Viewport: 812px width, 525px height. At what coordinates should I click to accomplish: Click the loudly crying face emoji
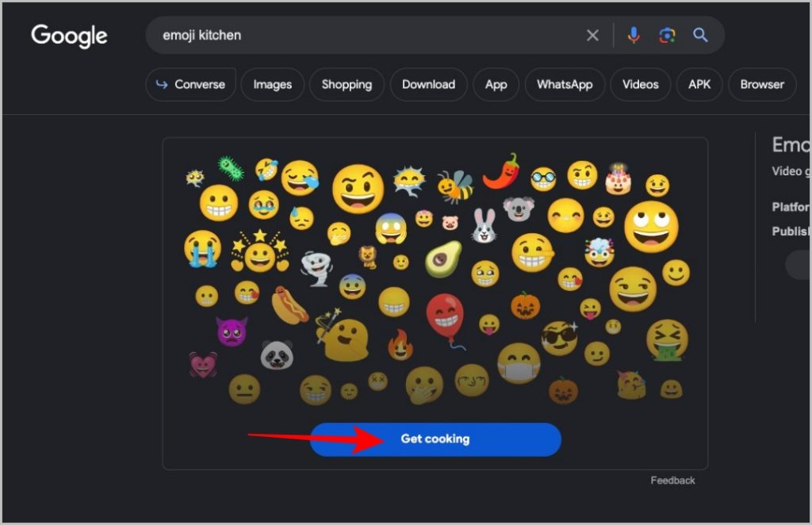click(202, 248)
